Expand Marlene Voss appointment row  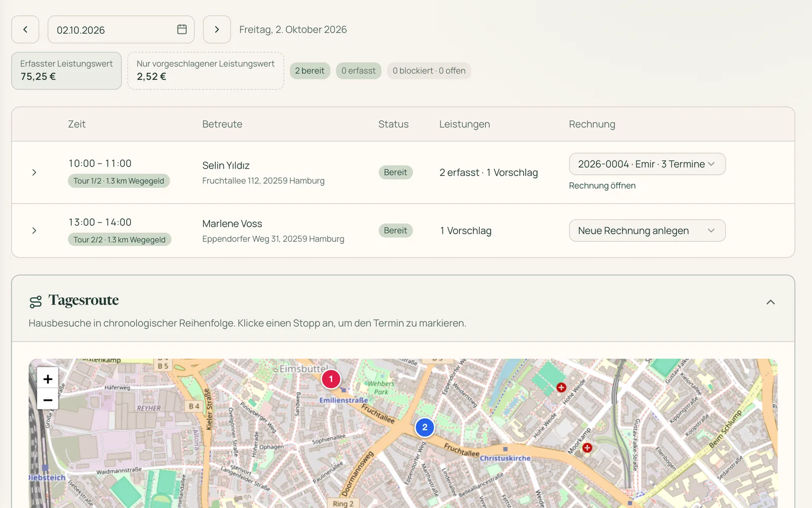point(34,231)
